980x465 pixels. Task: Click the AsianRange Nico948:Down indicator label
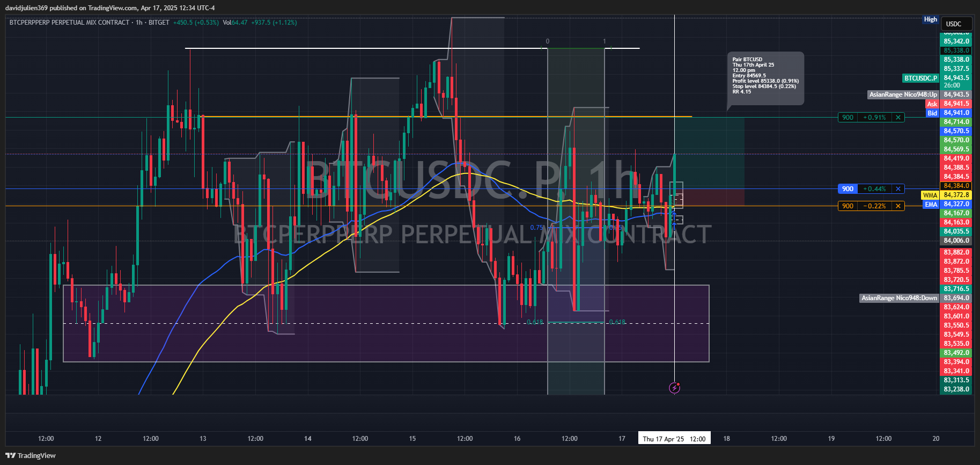point(900,298)
